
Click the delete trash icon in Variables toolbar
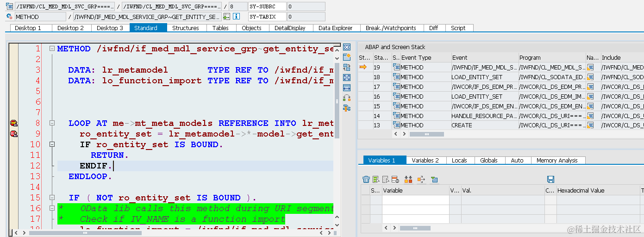(x=366, y=180)
